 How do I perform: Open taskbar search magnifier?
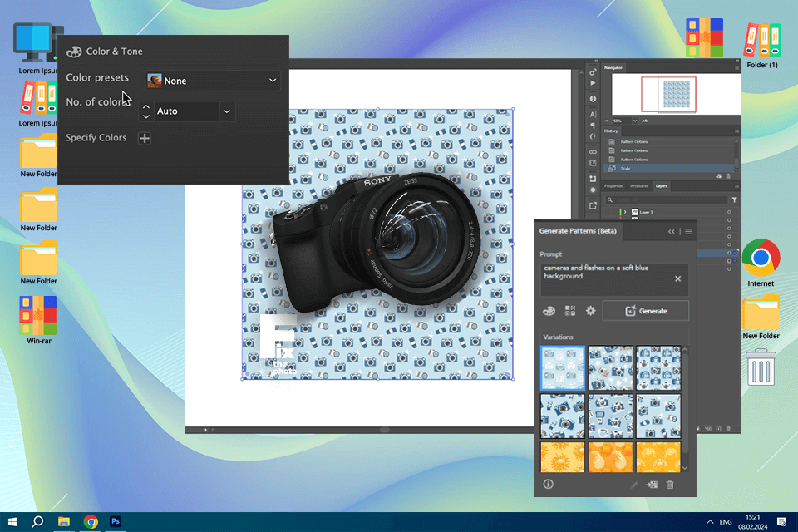(37, 522)
